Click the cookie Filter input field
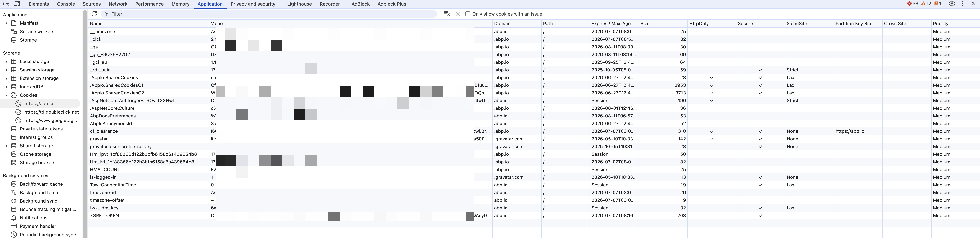980x238 pixels. (x=266, y=14)
